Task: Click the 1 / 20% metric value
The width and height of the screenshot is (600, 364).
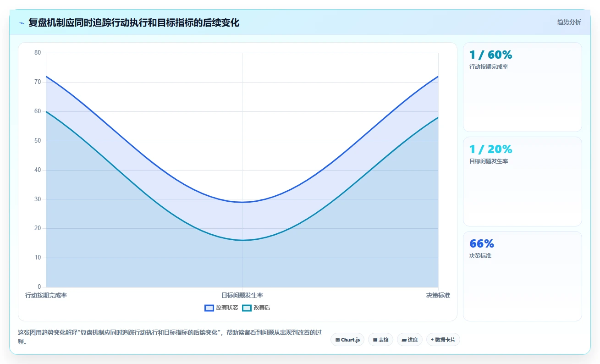Action: click(490, 149)
